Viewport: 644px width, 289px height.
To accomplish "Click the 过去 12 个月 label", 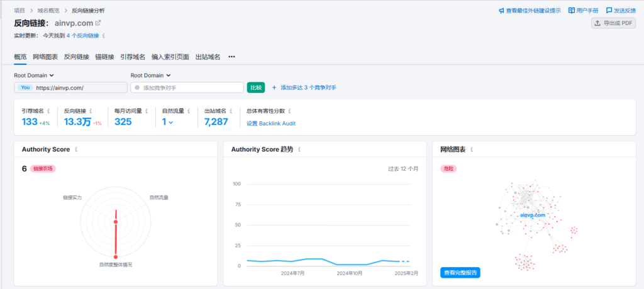I will pyautogui.click(x=403, y=169).
